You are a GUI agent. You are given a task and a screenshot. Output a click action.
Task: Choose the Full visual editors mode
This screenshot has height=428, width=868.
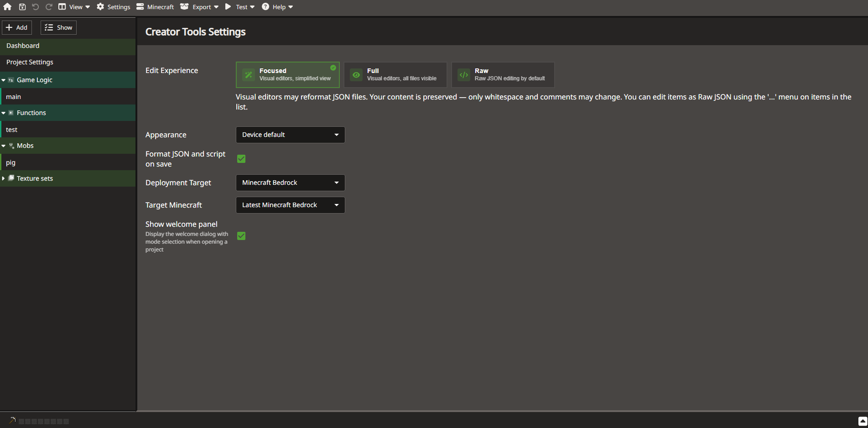tap(395, 75)
